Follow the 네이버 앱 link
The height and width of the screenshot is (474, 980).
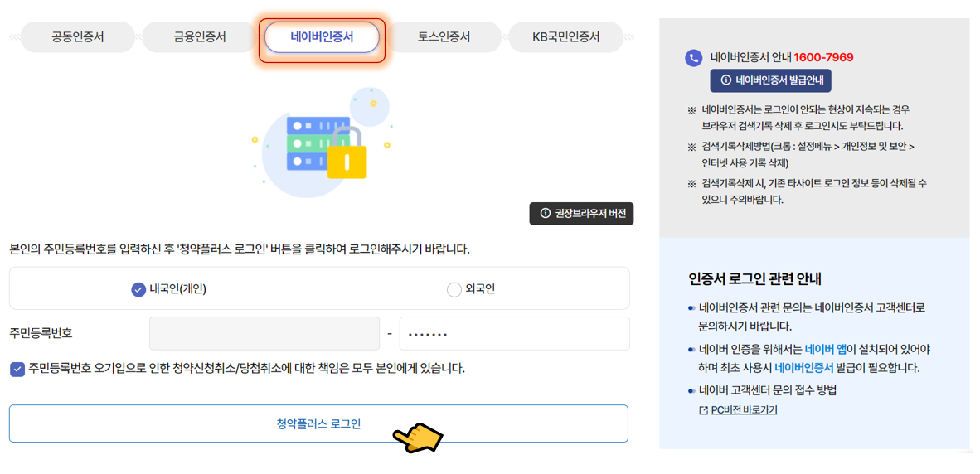tap(826, 349)
